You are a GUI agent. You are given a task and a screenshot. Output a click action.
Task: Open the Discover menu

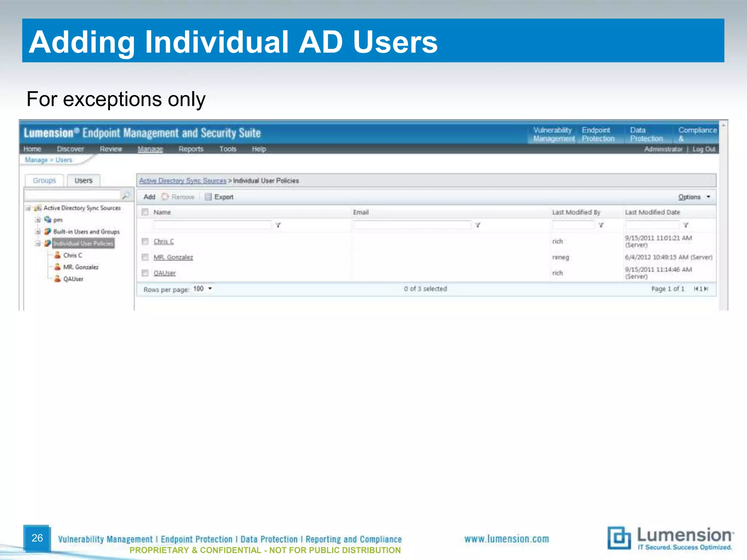[70, 149]
